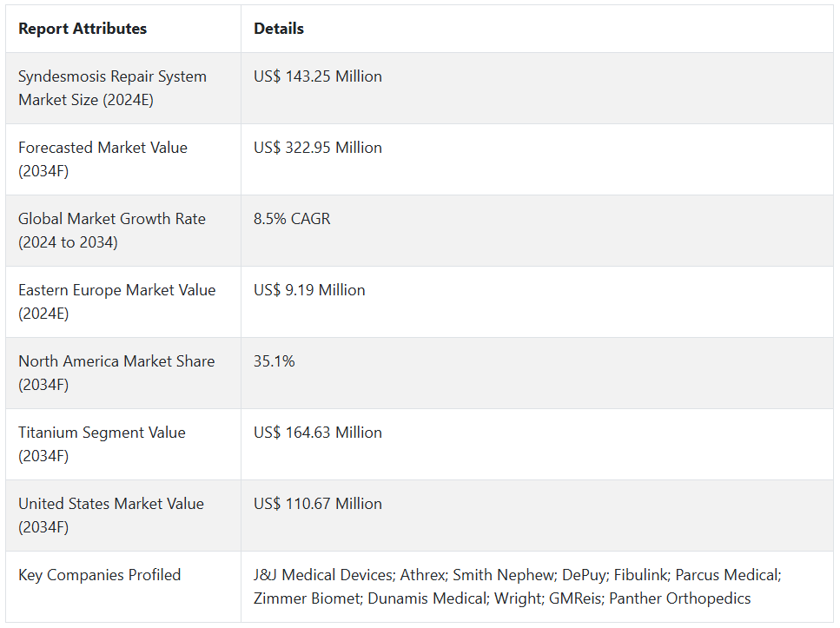This screenshot has height=628, width=840.
Task: Click the Report Attributes column header
Action: pyautogui.click(x=83, y=29)
